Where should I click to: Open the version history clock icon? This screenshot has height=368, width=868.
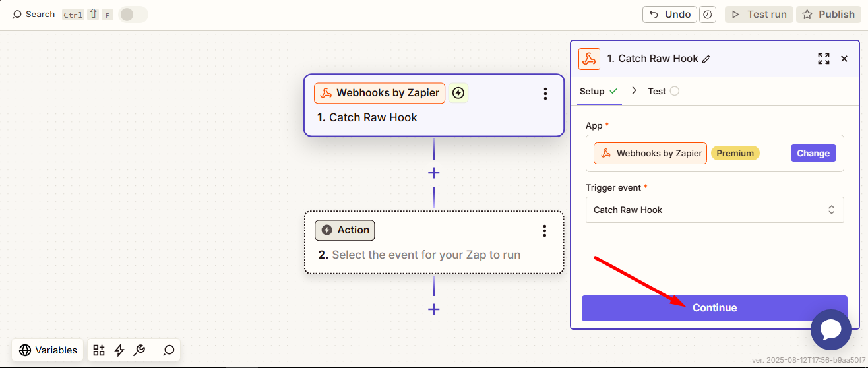[708, 15]
